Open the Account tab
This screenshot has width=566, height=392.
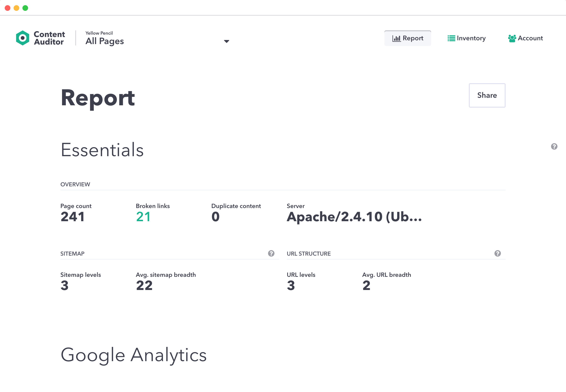[x=530, y=38]
